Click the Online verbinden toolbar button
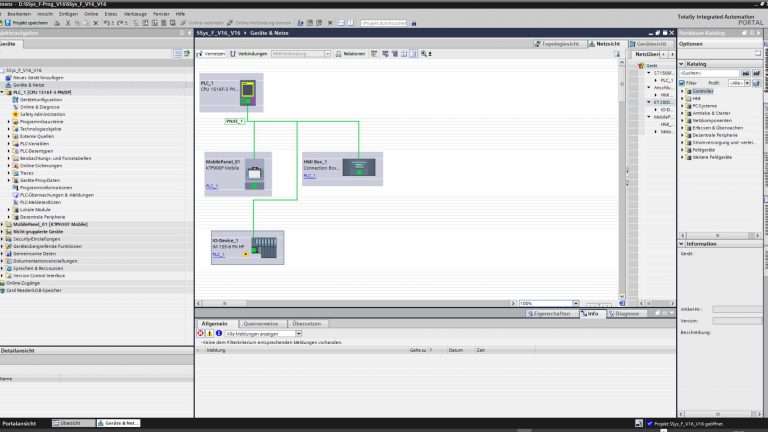Image resolution: width=768 pixels, height=432 pixels. click(x=202, y=23)
